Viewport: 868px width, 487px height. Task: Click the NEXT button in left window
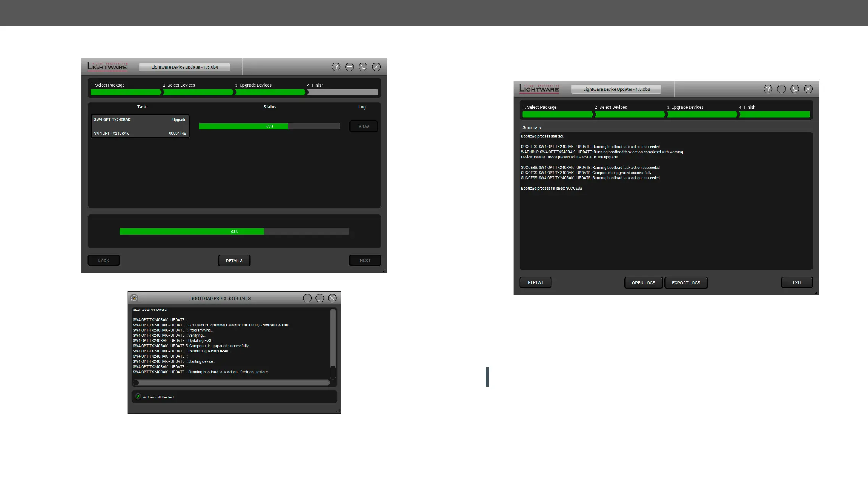click(x=365, y=260)
